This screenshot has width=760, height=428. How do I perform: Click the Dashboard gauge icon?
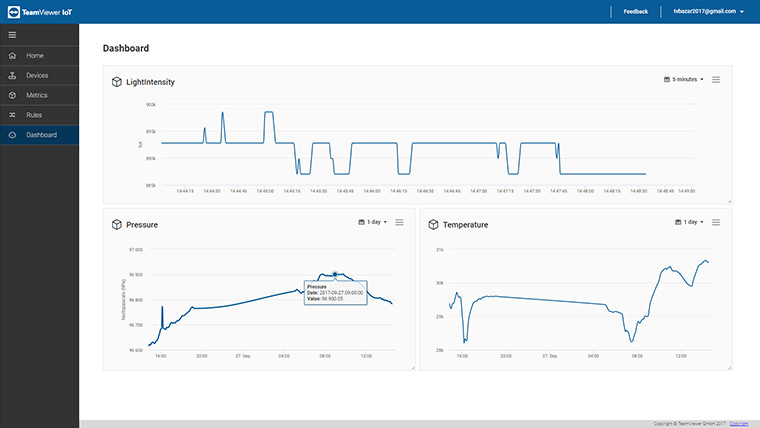coord(12,135)
